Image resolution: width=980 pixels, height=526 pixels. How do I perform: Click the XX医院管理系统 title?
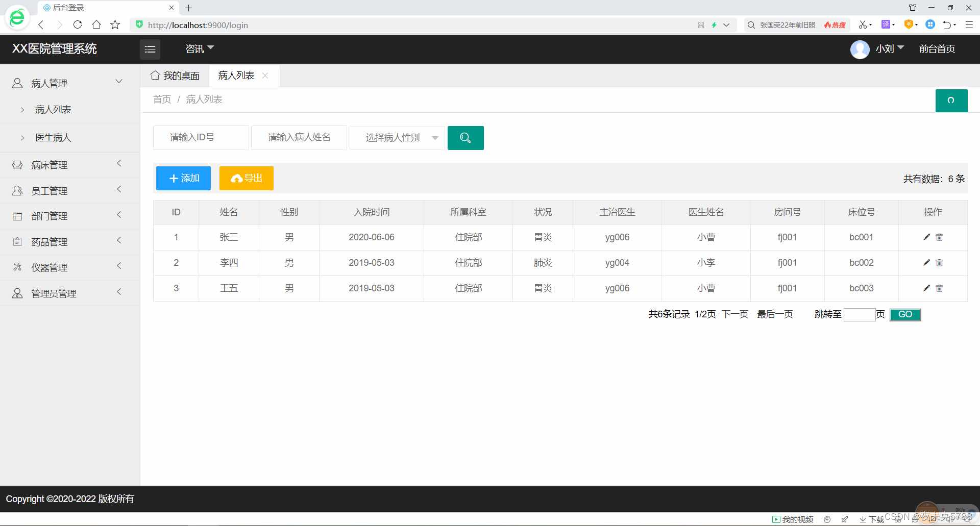point(55,49)
